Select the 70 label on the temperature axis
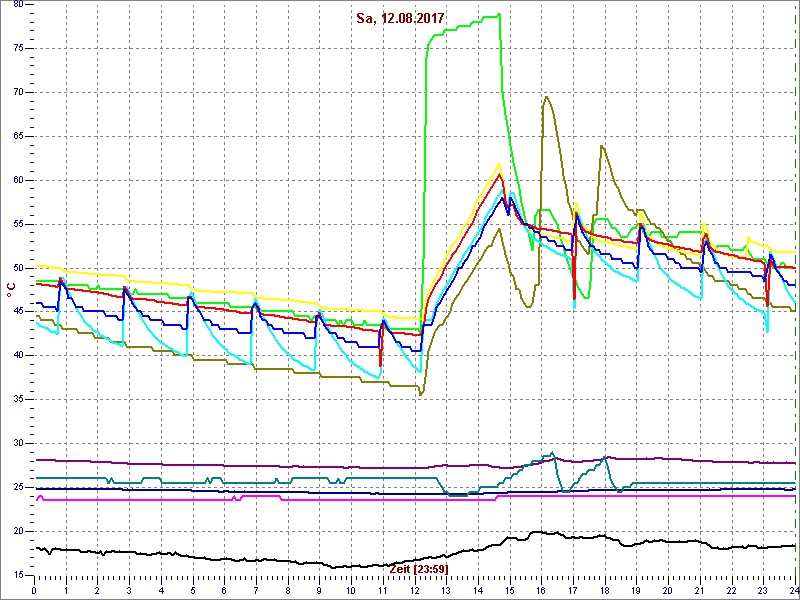 tap(17, 93)
